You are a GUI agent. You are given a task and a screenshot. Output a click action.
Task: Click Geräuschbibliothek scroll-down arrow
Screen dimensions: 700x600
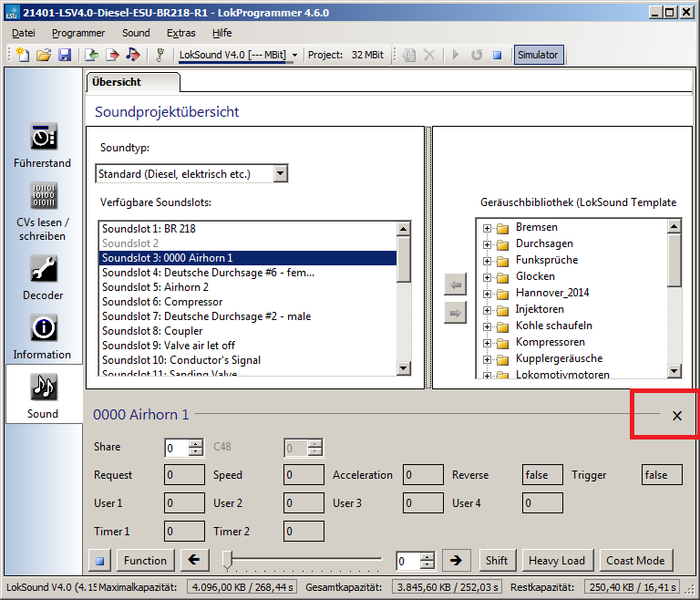674,370
